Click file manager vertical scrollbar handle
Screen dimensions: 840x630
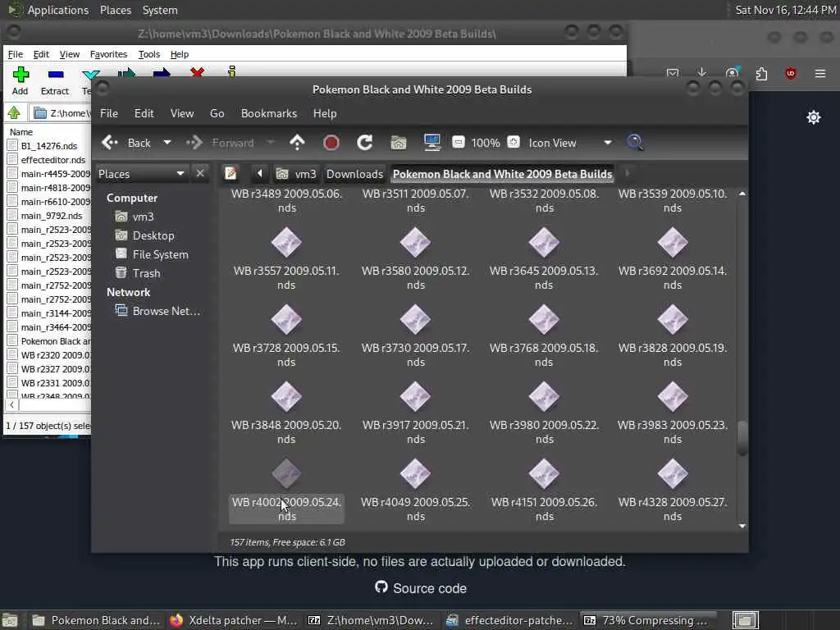click(742, 438)
